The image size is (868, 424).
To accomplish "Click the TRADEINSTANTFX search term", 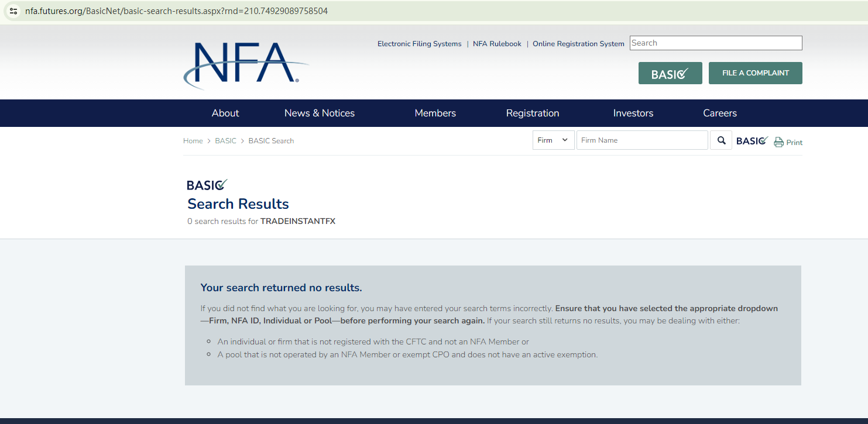I will [298, 221].
